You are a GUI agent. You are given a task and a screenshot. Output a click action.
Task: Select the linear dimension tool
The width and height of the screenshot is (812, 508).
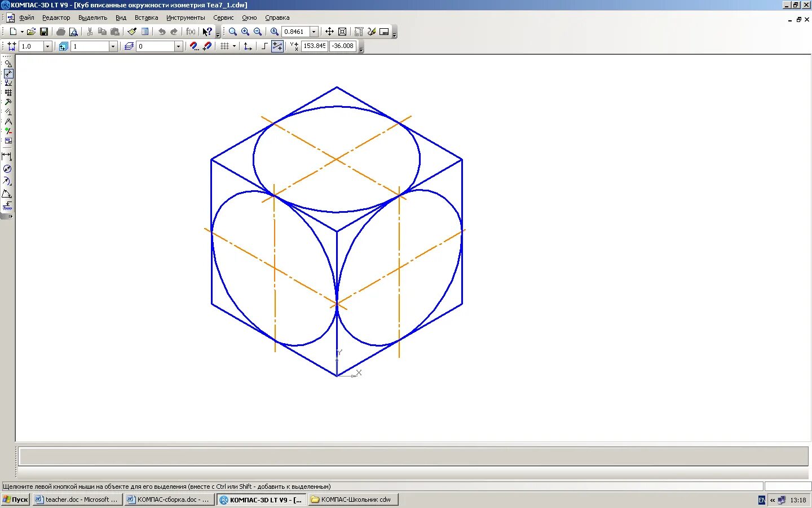7,156
